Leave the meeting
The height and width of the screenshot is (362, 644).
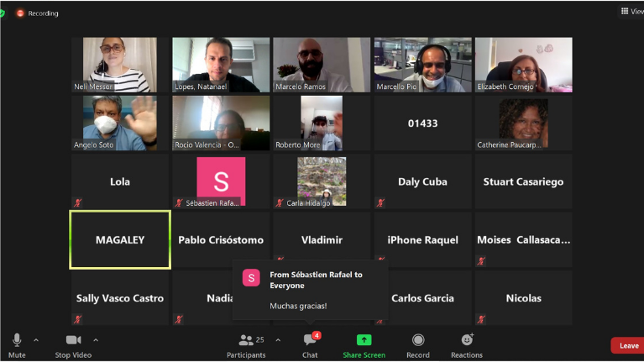[x=628, y=345]
